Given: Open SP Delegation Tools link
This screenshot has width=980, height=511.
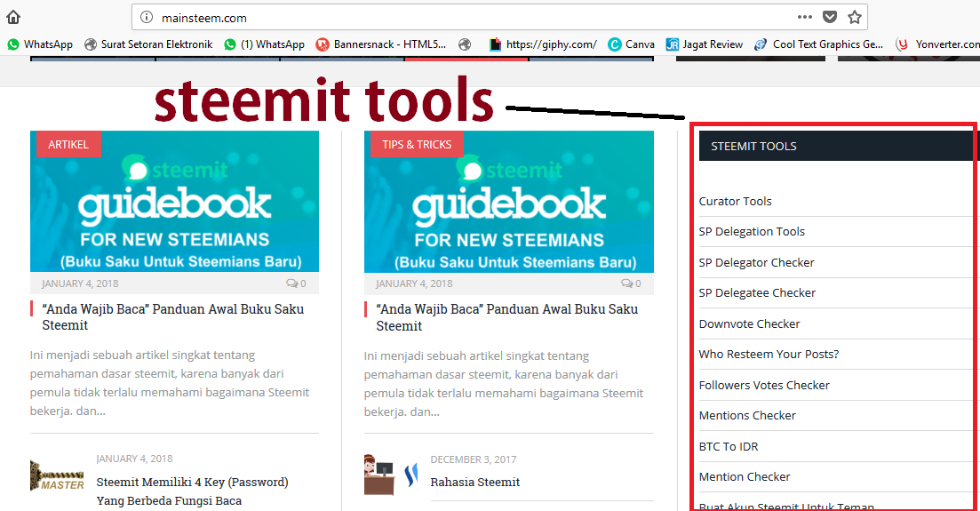Looking at the screenshot, I should tap(752, 231).
